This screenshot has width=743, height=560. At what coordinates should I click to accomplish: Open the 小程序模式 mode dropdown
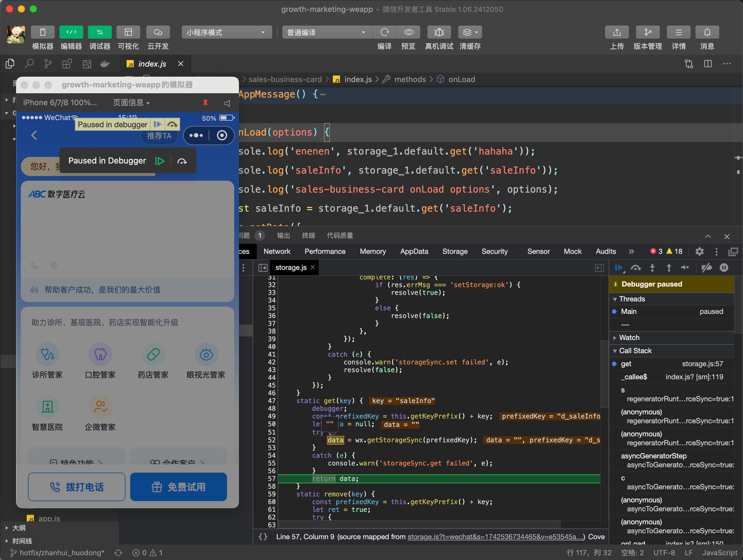coord(227,32)
